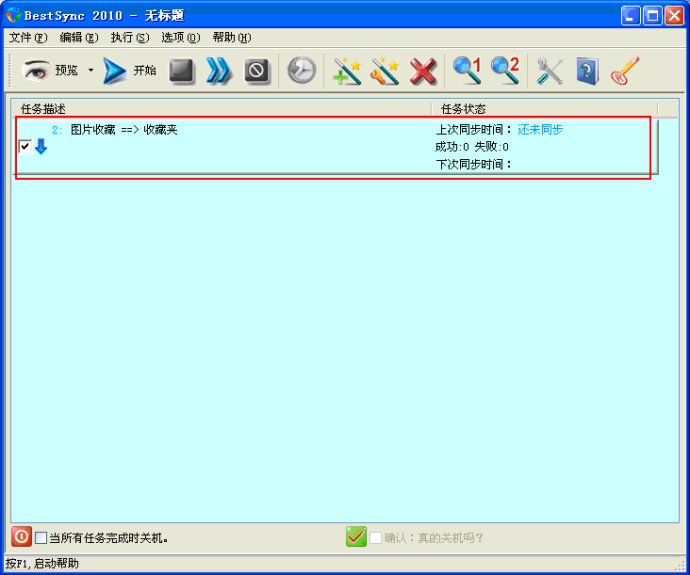Click the red power shutdown icon

[21, 537]
